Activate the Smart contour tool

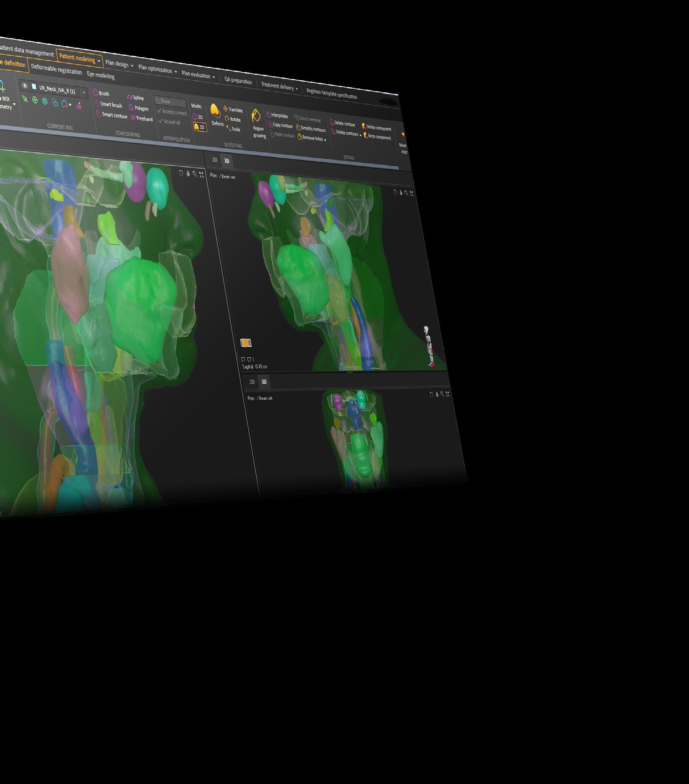(x=112, y=115)
